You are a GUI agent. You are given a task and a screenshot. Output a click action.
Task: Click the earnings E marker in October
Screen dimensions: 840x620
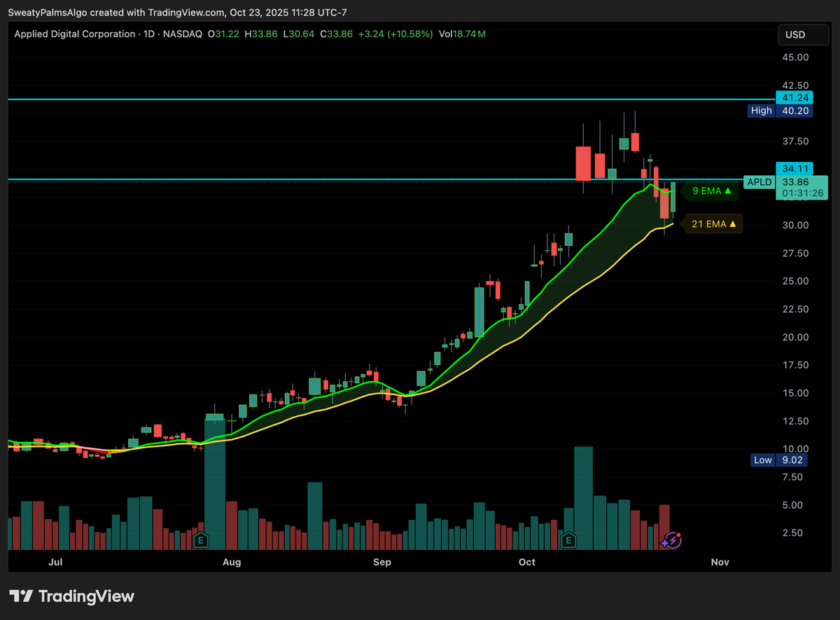tap(569, 540)
